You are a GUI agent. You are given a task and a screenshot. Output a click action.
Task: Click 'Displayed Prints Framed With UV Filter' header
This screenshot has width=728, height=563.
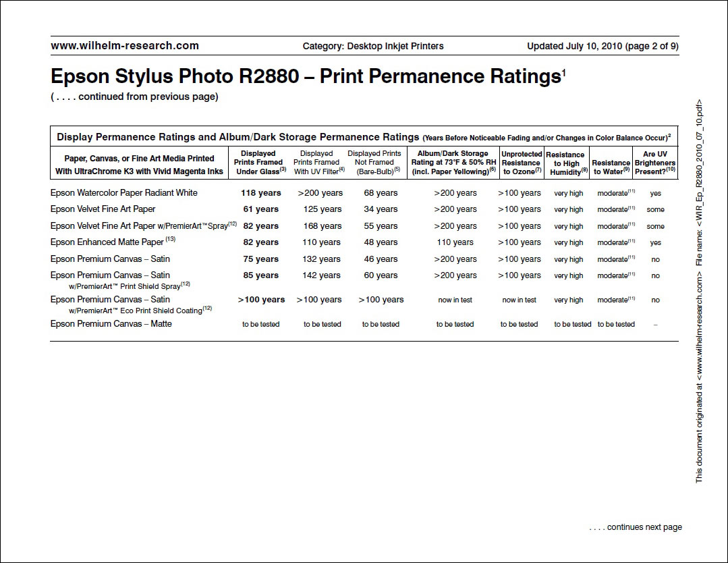click(x=318, y=162)
